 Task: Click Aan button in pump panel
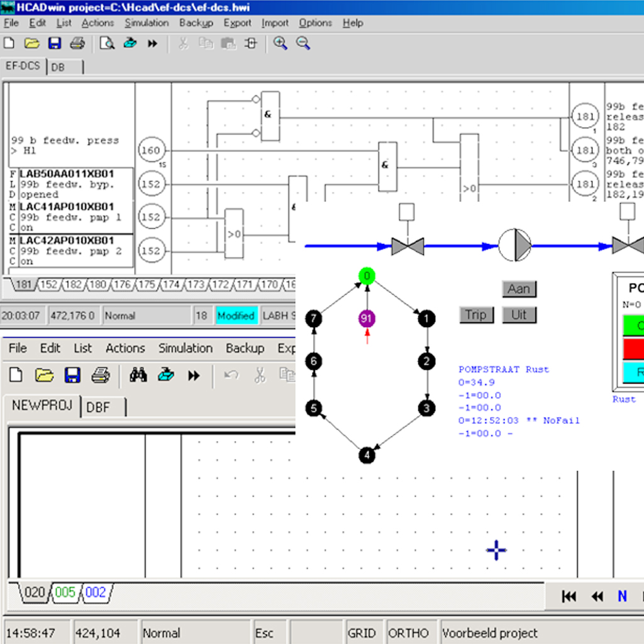point(519,289)
